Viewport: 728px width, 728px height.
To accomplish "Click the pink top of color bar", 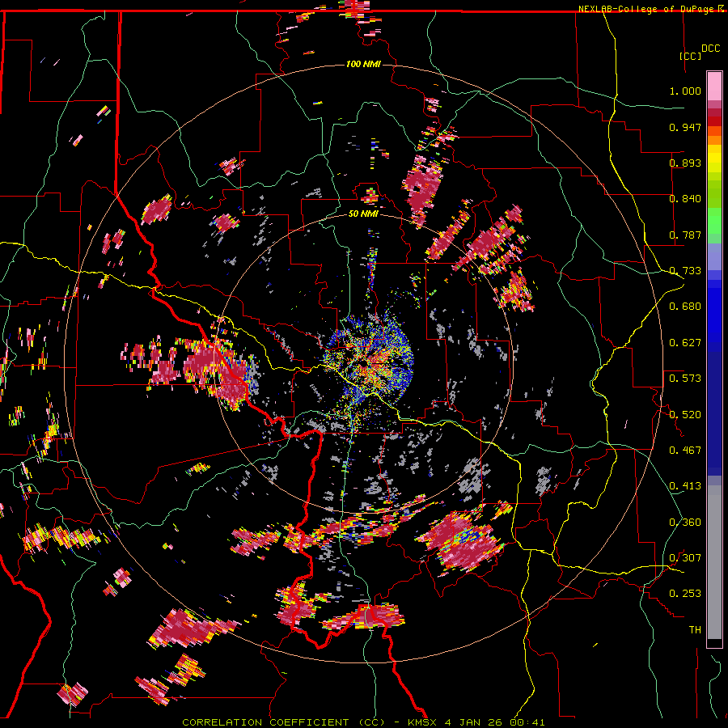I will (x=714, y=86).
